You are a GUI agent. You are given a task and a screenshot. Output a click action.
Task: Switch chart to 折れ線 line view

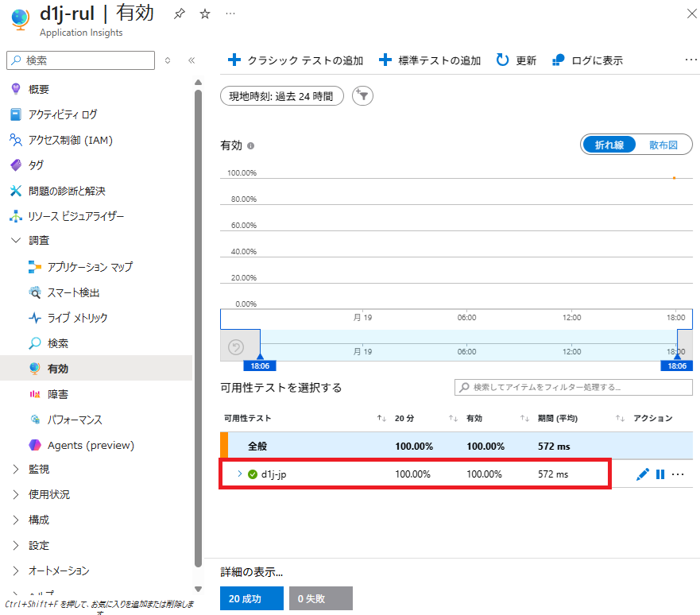click(609, 145)
